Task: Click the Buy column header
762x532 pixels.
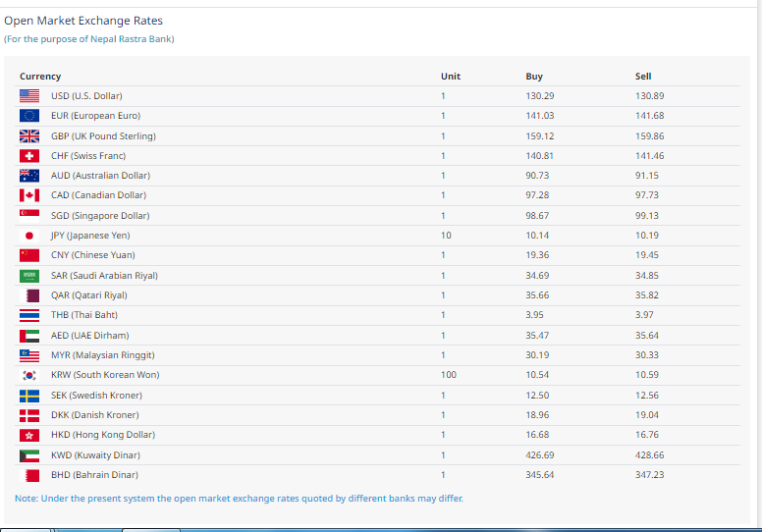Action: [x=534, y=77]
